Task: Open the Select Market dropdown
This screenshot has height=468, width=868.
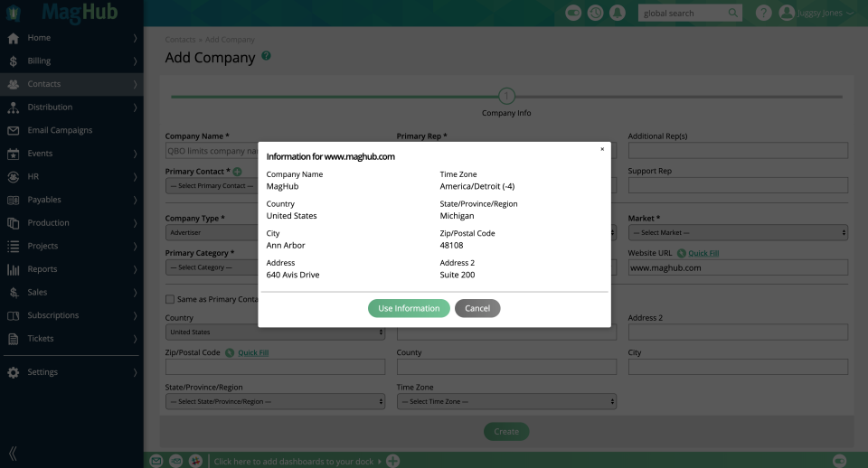Action: 738,233
